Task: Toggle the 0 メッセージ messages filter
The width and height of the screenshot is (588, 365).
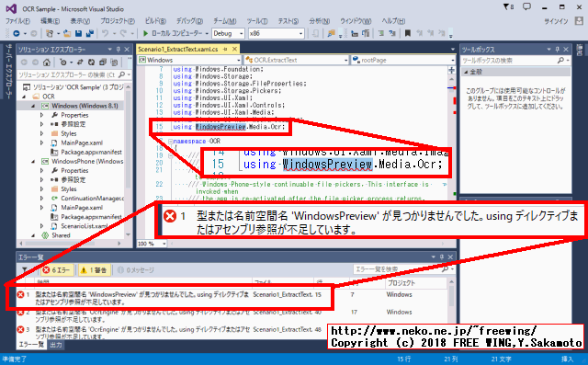Action: coord(136,269)
